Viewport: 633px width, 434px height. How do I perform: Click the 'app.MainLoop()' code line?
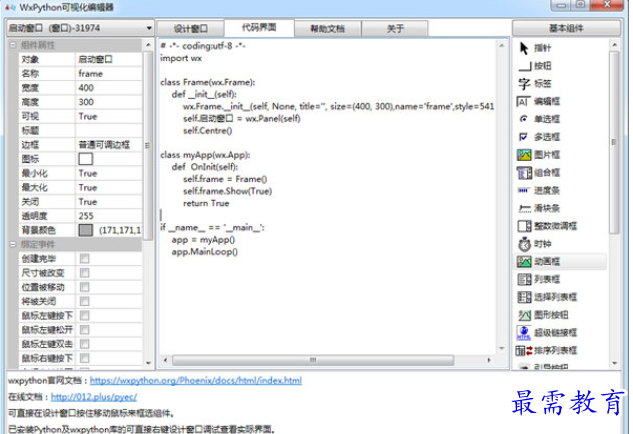(x=205, y=252)
